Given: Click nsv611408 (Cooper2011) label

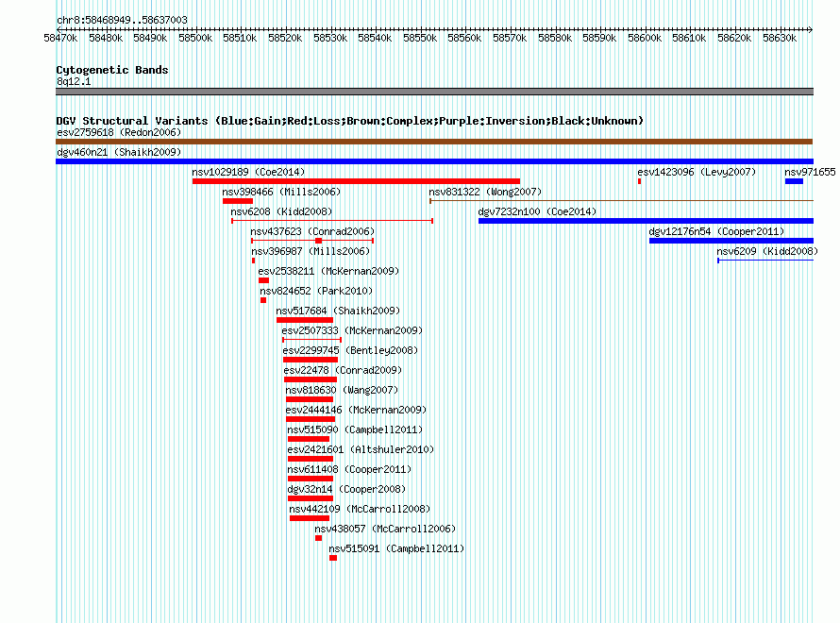Looking at the screenshot, I should coord(349,469).
